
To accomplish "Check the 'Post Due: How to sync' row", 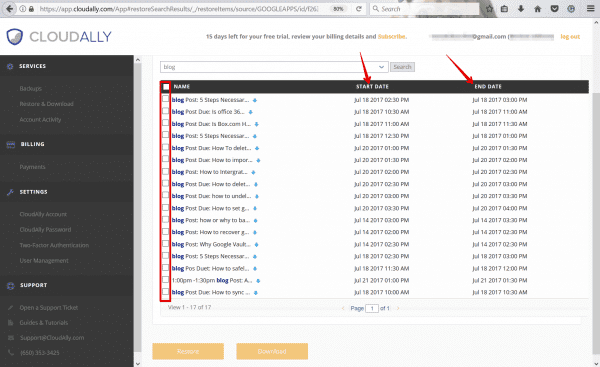I will point(165,292).
